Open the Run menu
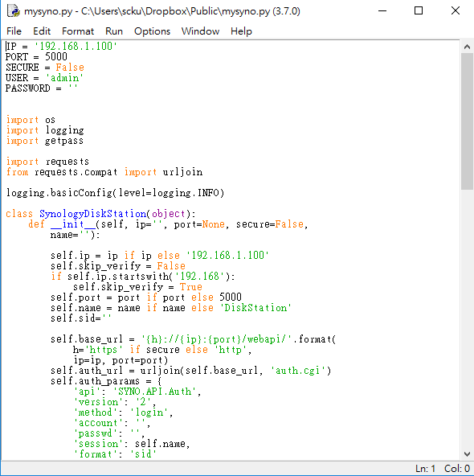Viewport: 474px width, 476px height. (x=114, y=31)
